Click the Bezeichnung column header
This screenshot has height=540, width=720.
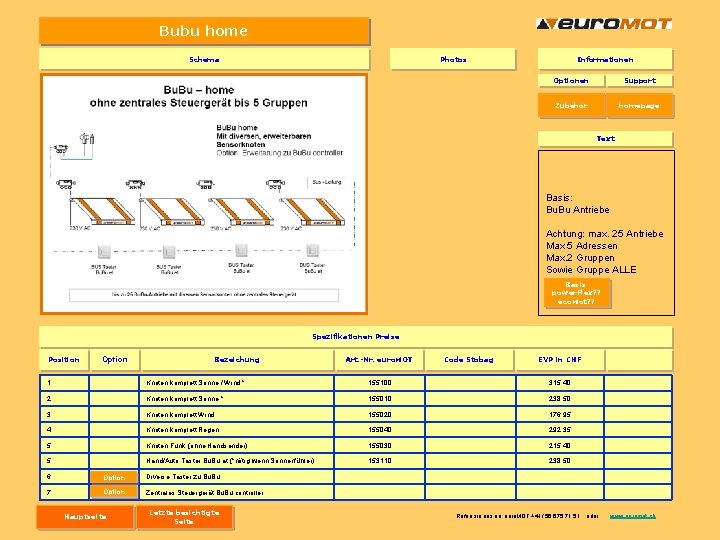tap(237, 360)
